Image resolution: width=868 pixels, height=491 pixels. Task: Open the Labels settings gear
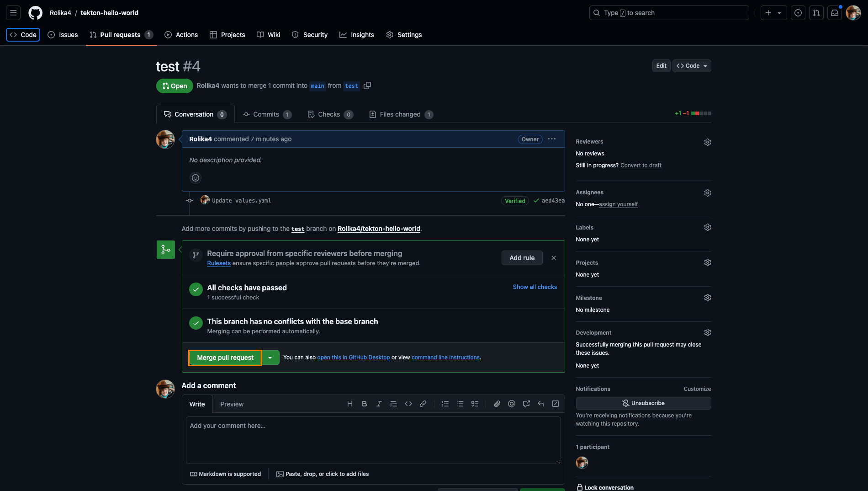(x=707, y=227)
